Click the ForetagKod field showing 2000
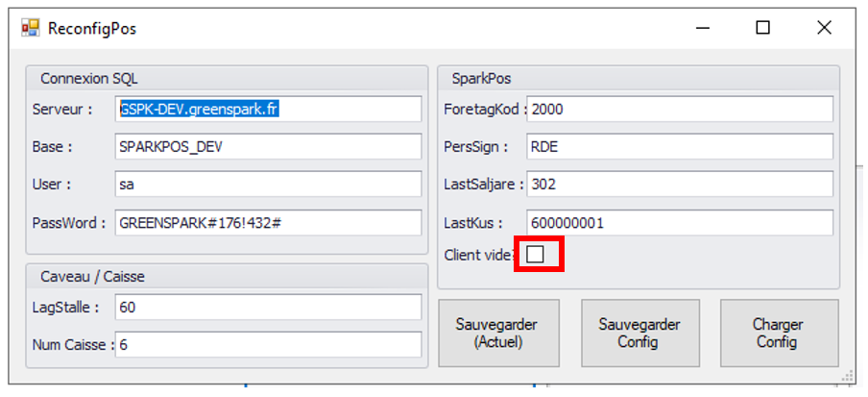868x397 pixels. pyautogui.click(x=680, y=109)
